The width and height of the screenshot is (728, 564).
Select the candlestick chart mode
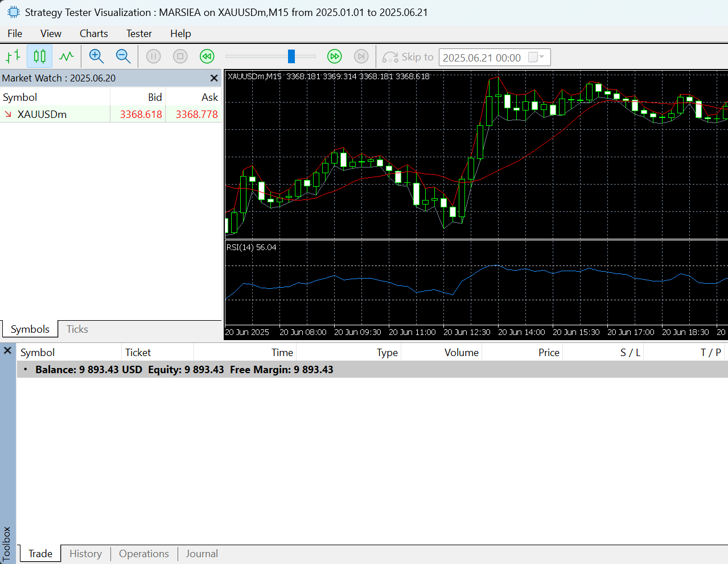point(39,56)
